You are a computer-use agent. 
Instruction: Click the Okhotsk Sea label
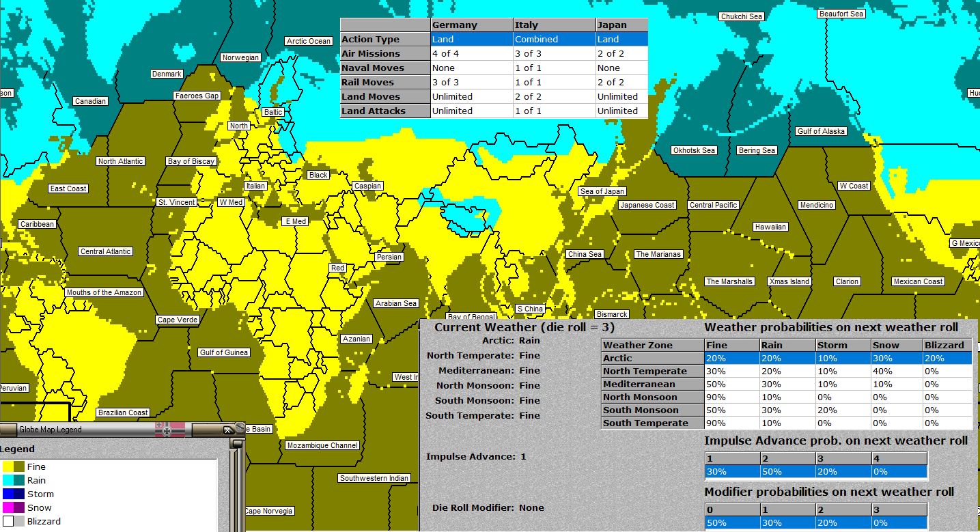coord(694,150)
